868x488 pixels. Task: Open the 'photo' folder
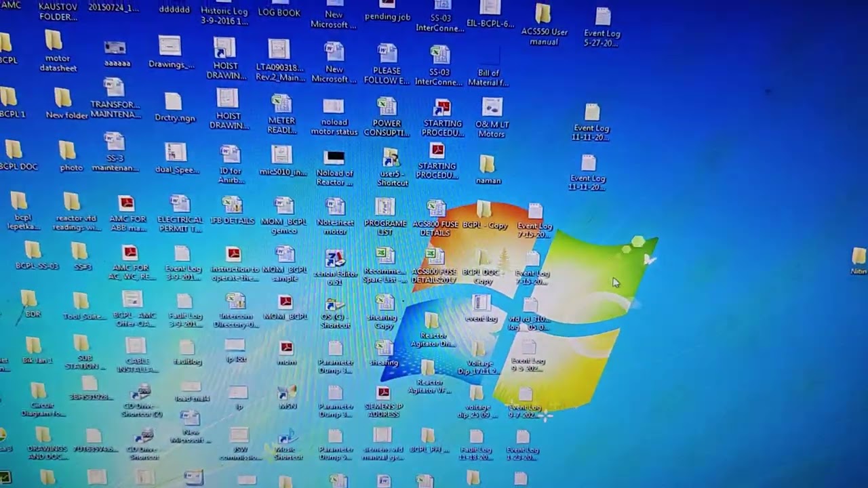point(69,157)
